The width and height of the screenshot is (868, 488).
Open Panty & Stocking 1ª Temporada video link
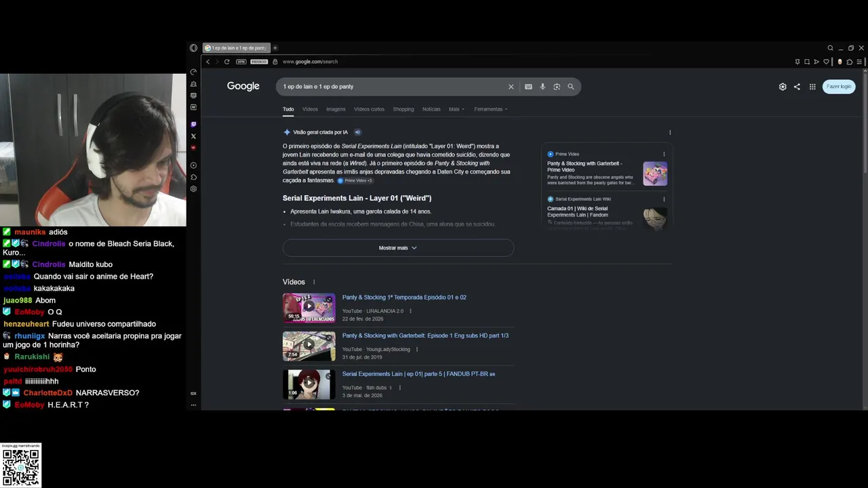coord(404,298)
